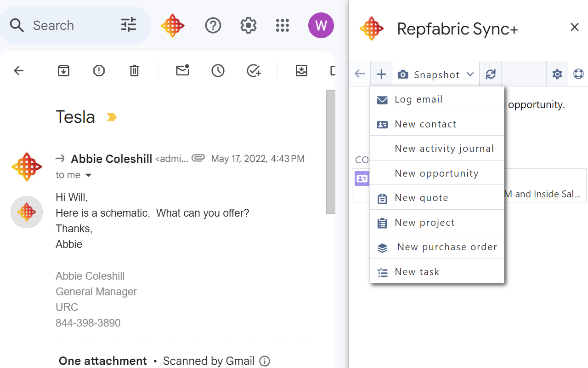This screenshot has height=368, width=588.
Task: Click sender name Abbie Coleshill
Action: [112, 159]
